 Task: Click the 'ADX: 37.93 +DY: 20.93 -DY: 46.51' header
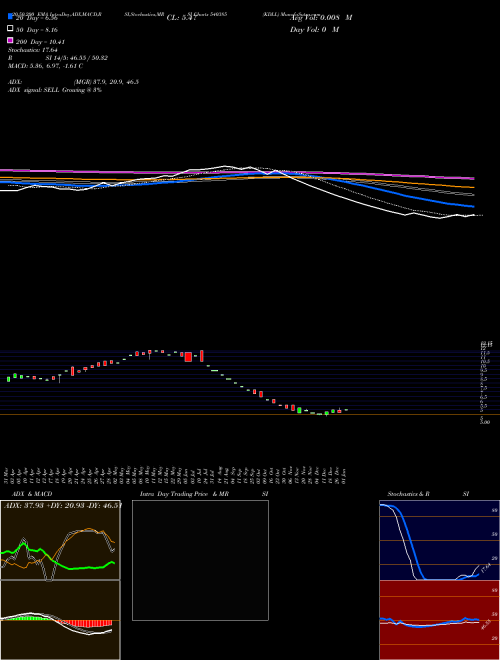click(63, 505)
